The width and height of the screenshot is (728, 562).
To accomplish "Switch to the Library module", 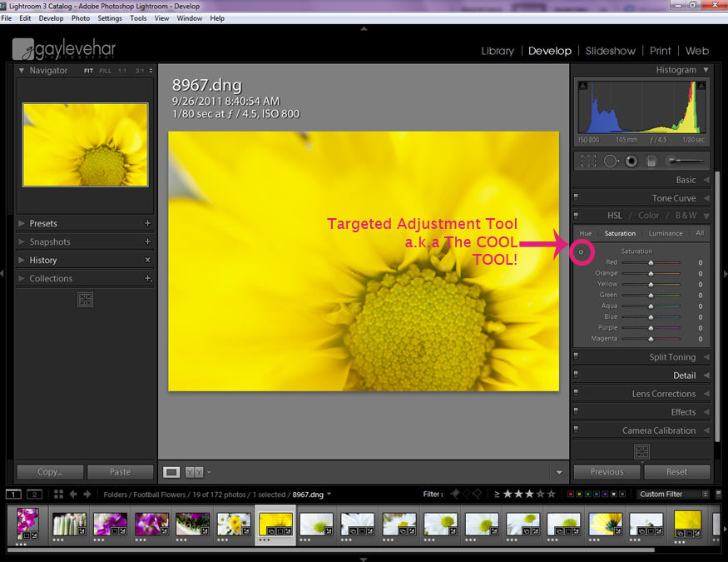I will click(498, 51).
